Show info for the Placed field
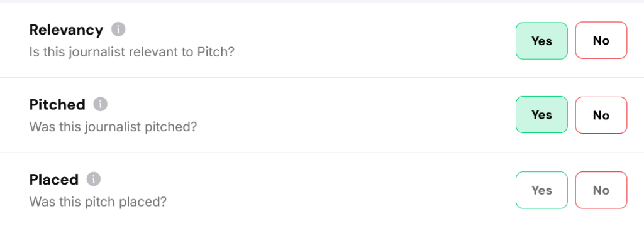 click(94, 179)
